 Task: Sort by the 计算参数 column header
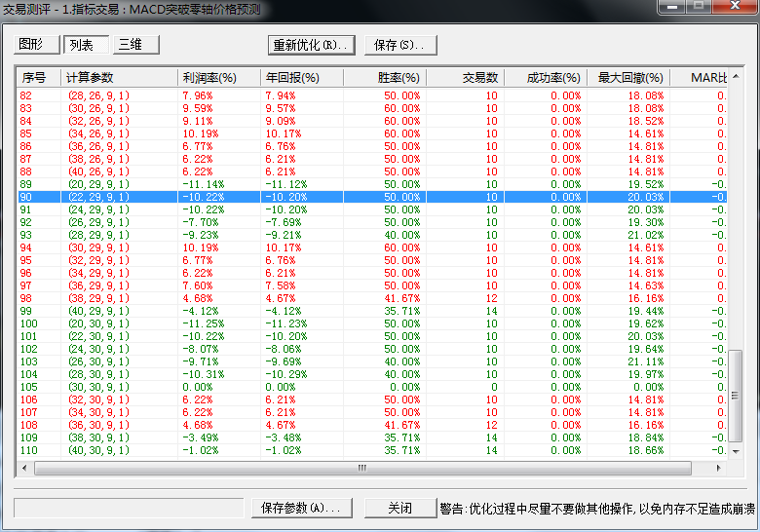click(x=119, y=78)
